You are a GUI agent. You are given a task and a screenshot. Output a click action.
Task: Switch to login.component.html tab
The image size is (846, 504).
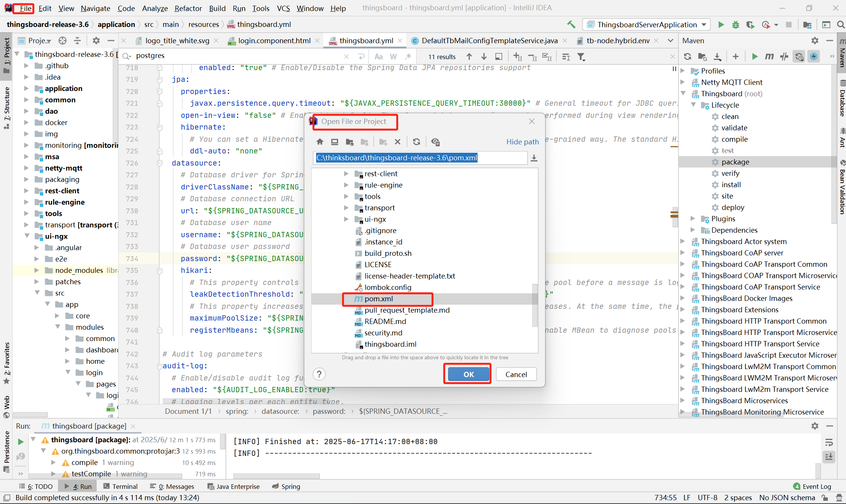(x=274, y=41)
